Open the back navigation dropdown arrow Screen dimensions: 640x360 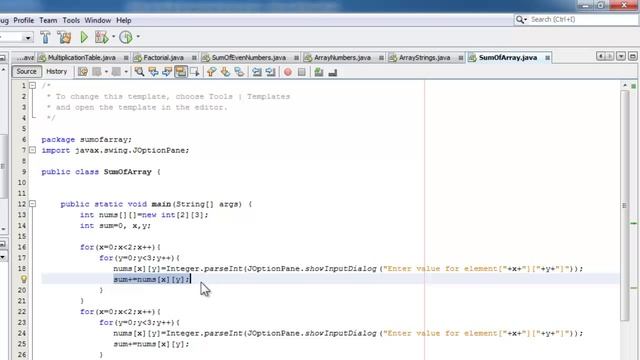click(x=106, y=72)
